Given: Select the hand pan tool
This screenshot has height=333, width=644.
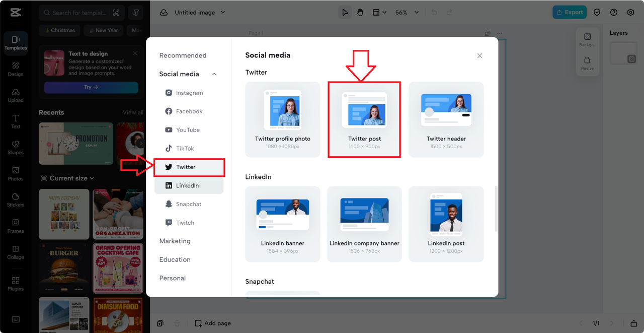Looking at the screenshot, I should [x=360, y=13].
